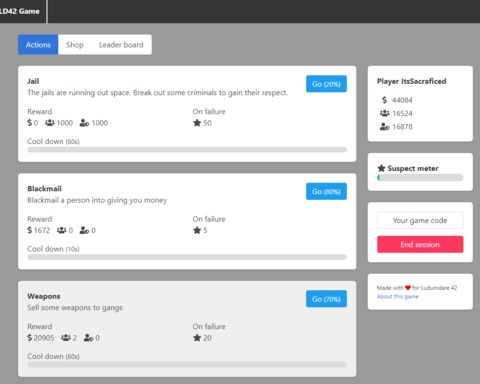
Task: Select the Weapons card title
Action: coord(44,296)
